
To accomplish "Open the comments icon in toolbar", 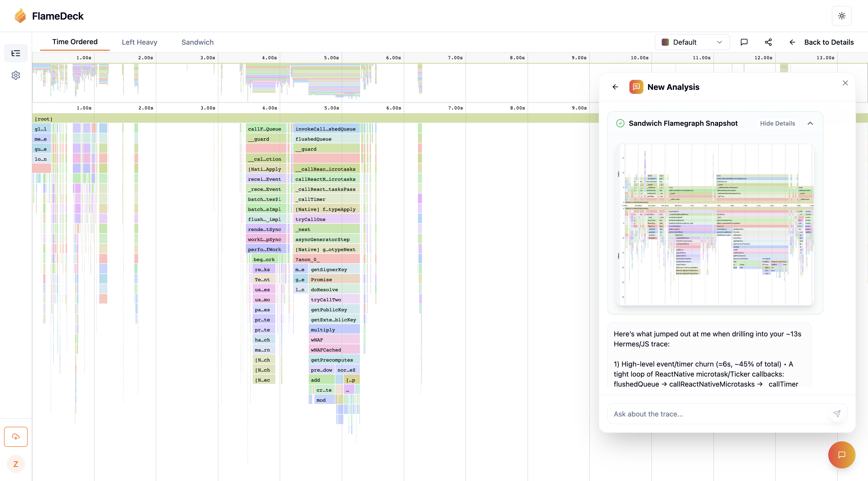I will [744, 42].
